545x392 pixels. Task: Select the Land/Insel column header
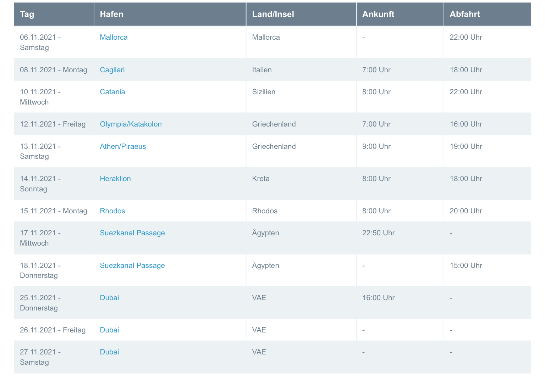273,14
